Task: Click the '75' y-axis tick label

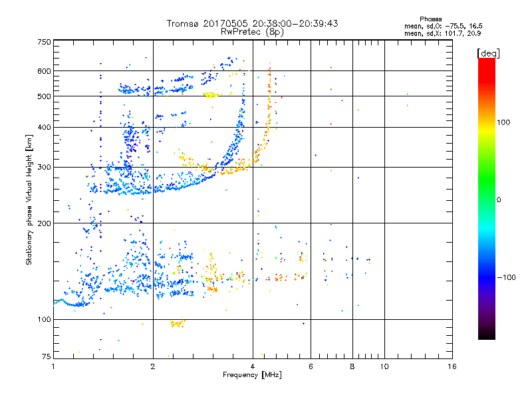Action: [47, 356]
